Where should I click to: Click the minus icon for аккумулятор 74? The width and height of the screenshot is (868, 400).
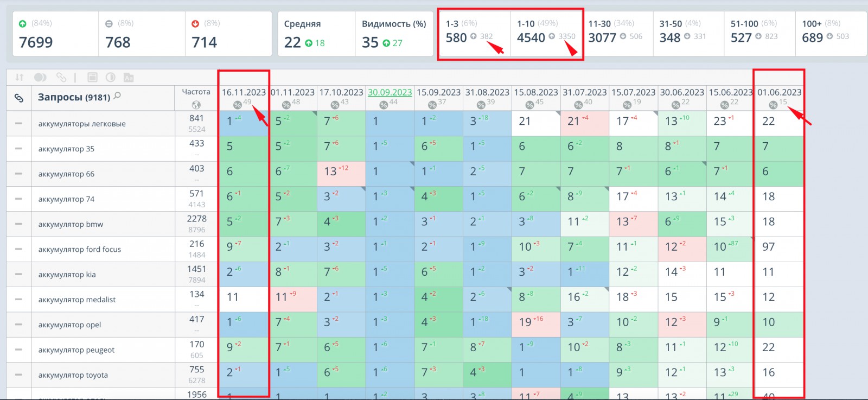(19, 199)
